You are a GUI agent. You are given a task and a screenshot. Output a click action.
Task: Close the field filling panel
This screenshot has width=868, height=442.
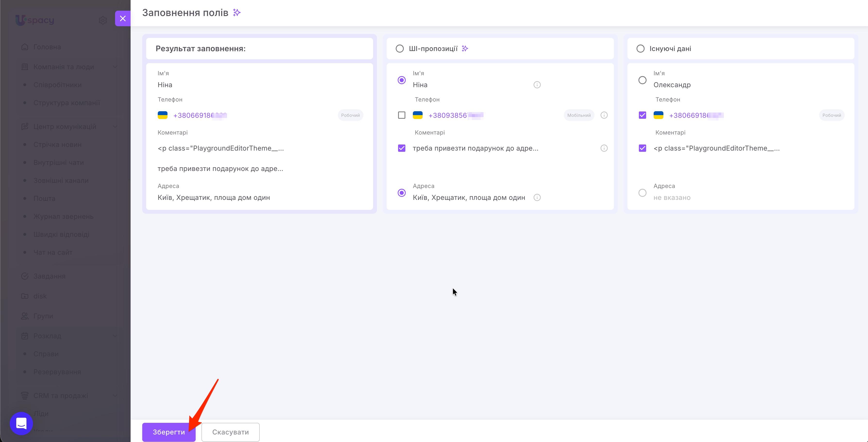123,18
